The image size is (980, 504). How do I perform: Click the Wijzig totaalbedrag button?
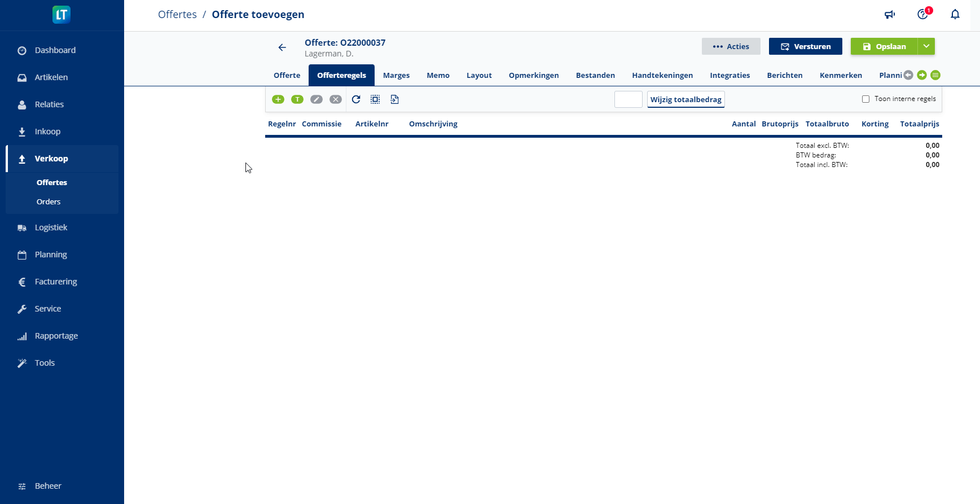pos(685,99)
